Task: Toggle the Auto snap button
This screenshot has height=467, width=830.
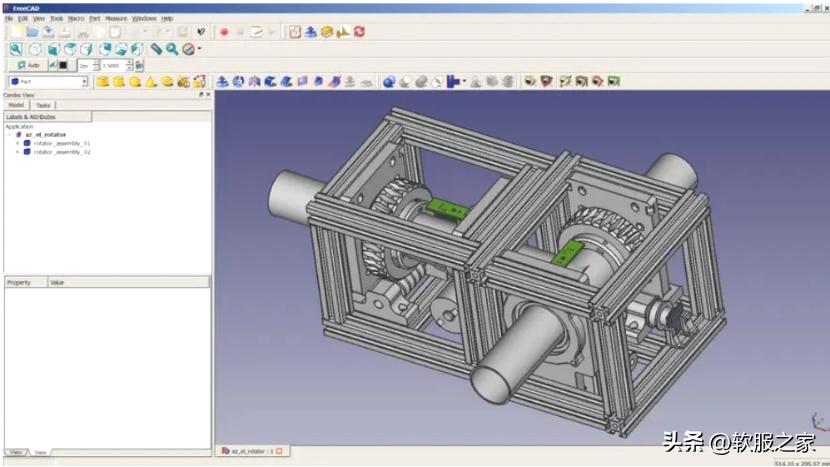Action: coord(29,65)
